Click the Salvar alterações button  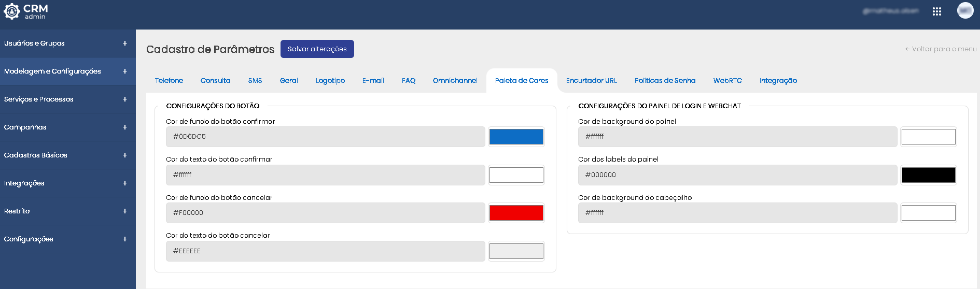[x=317, y=49]
